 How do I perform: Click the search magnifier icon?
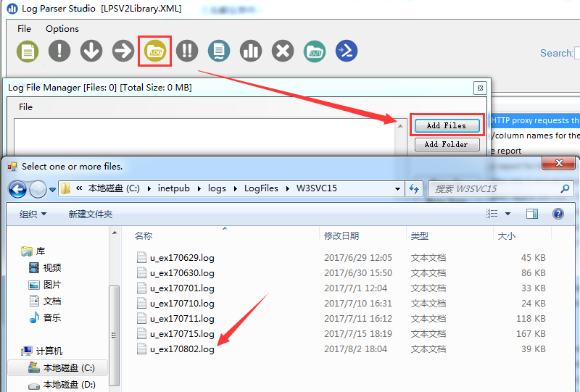[565, 189]
